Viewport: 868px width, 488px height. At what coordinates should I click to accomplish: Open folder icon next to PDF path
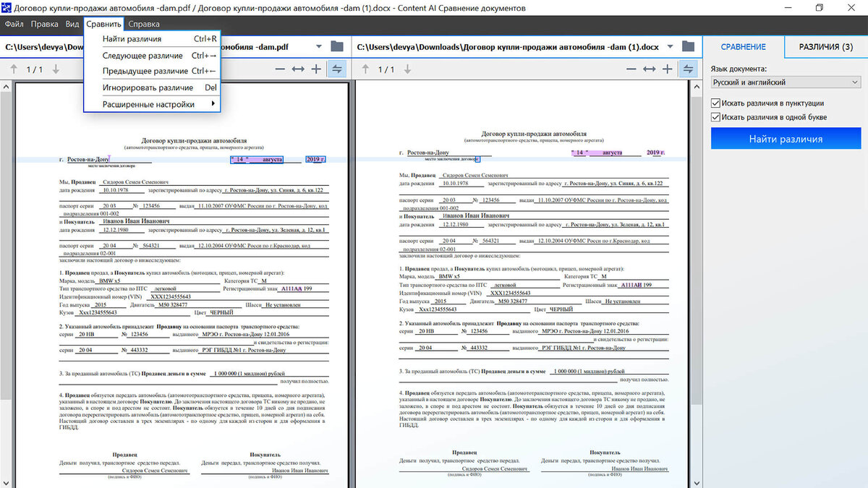(x=336, y=45)
